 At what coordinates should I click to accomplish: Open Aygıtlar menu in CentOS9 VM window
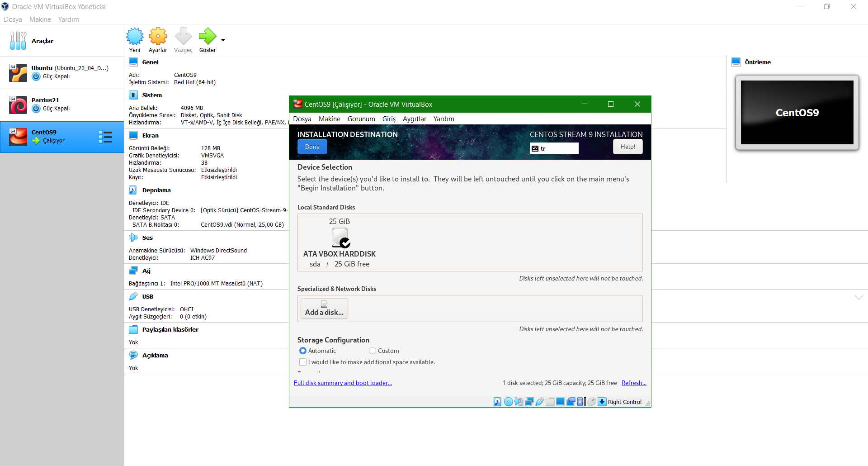[415, 119]
